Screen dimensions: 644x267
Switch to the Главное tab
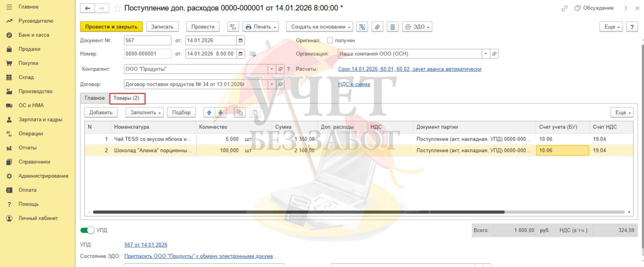(x=94, y=98)
